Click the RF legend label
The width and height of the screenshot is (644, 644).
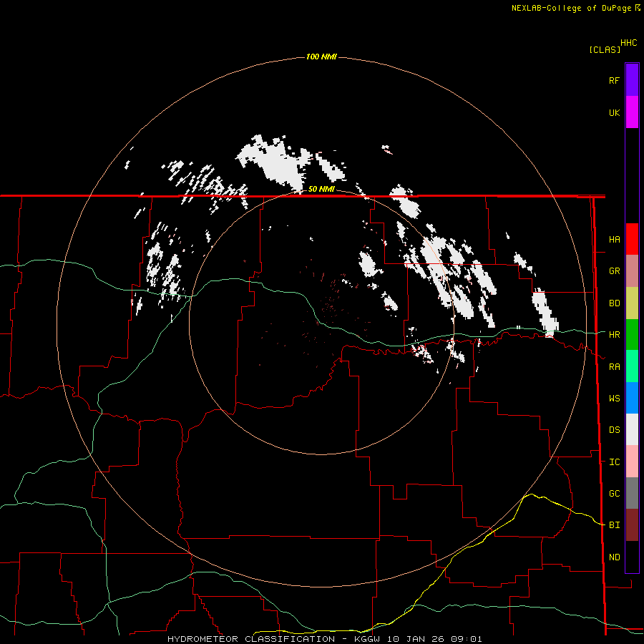click(x=614, y=80)
